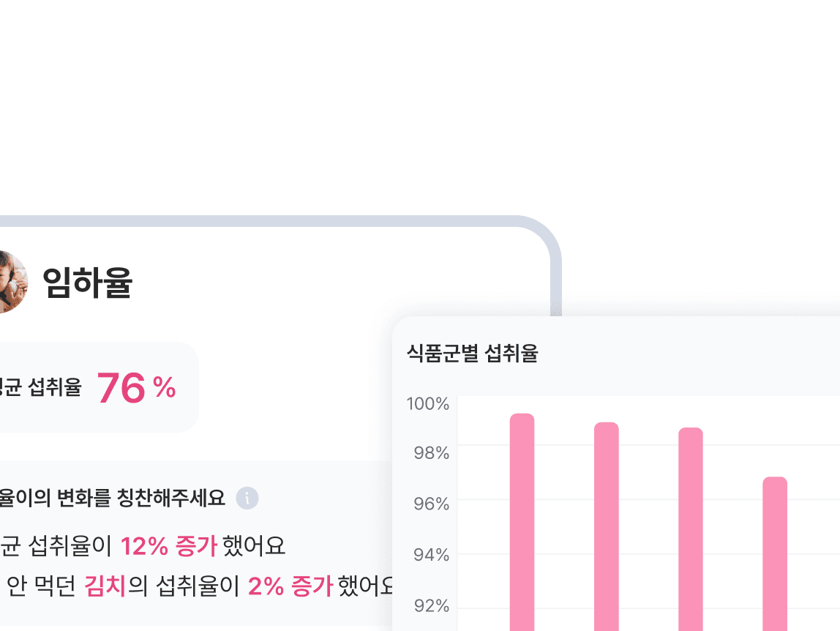Image resolution: width=840 pixels, height=631 pixels.
Task: Click the pink 76 intake rate number
Action: pos(121,388)
